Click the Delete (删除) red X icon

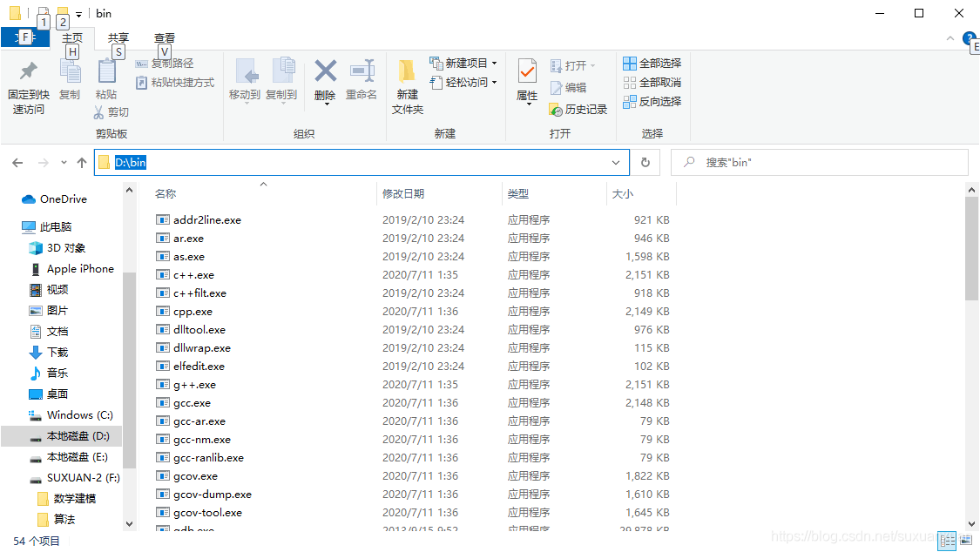(x=326, y=71)
